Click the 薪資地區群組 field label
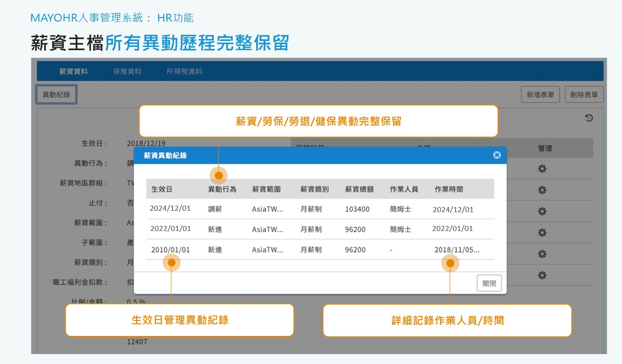The width and height of the screenshot is (622, 364). [x=84, y=183]
